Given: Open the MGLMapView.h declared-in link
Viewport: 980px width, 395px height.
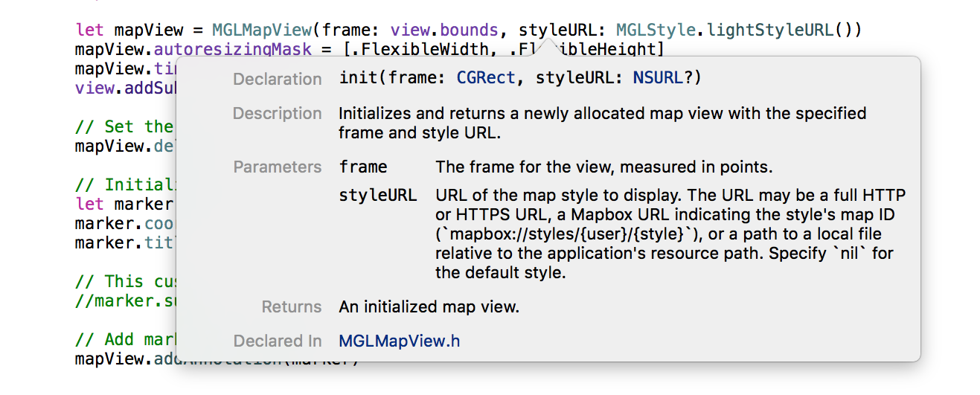Looking at the screenshot, I should point(400,341).
